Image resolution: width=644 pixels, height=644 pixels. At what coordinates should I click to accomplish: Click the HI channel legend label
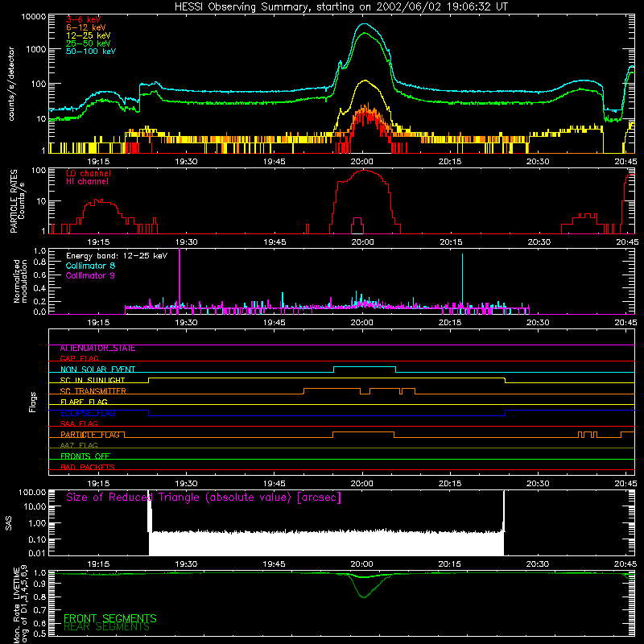pos(87,182)
